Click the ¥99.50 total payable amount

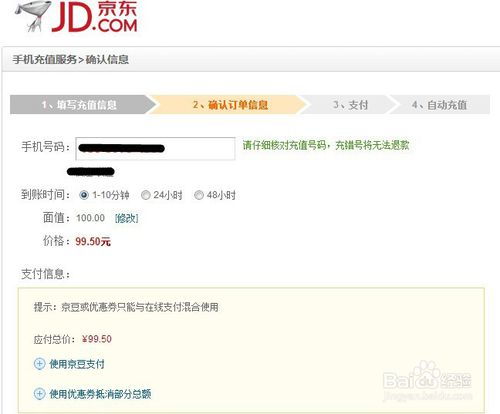[97, 339]
